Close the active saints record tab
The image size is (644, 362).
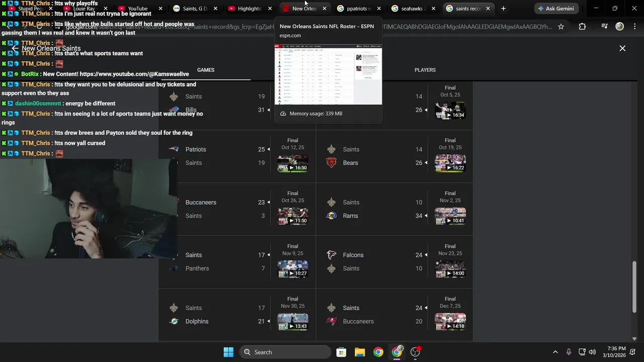488,9
